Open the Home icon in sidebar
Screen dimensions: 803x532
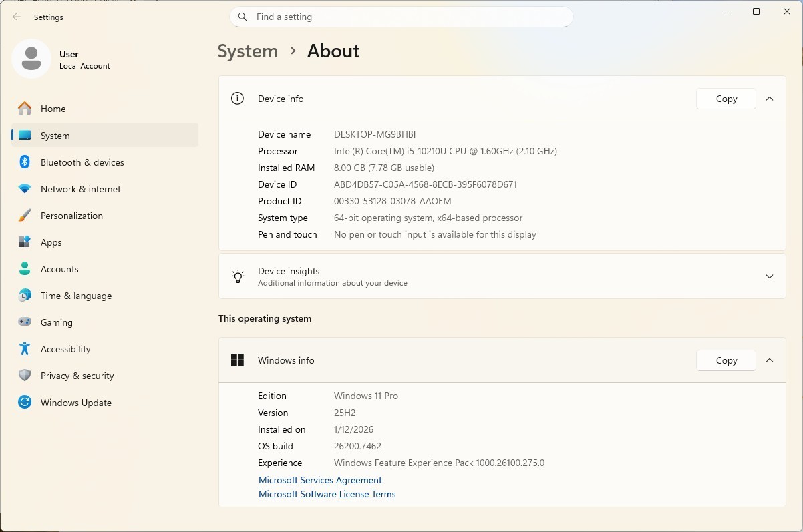[x=25, y=109]
